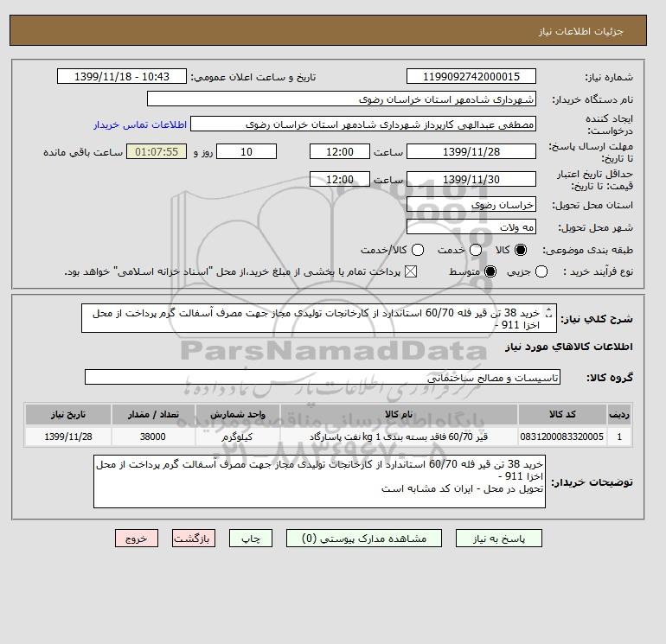This screenshot has width=666, height=644.
Task: Click the توضیحات خریدار text area
Action: [319, 481]
